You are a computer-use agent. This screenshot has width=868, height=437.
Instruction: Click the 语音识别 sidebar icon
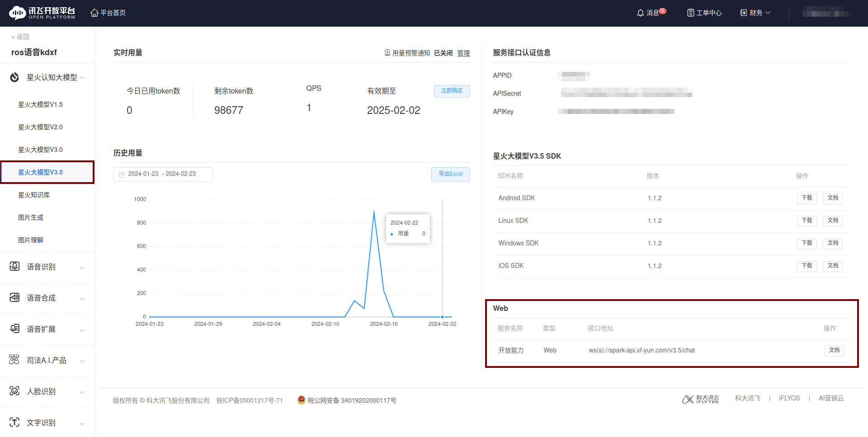coord(14,266)
